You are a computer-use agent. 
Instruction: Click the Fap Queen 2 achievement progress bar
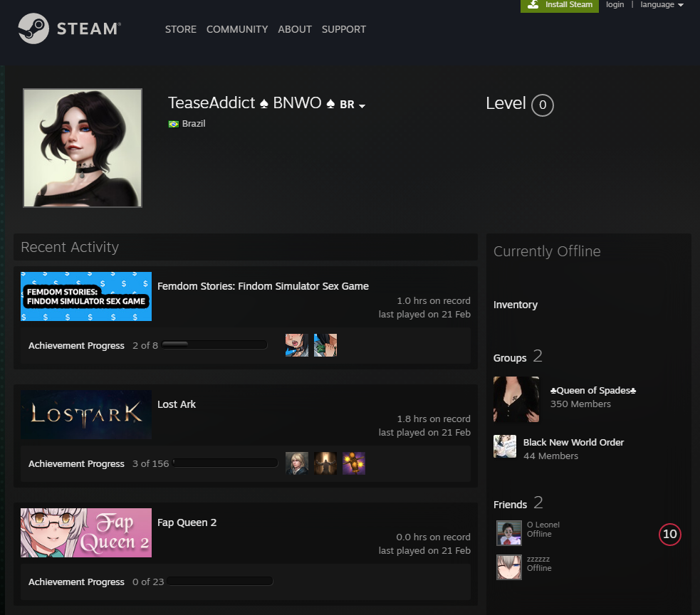point(220,581)
